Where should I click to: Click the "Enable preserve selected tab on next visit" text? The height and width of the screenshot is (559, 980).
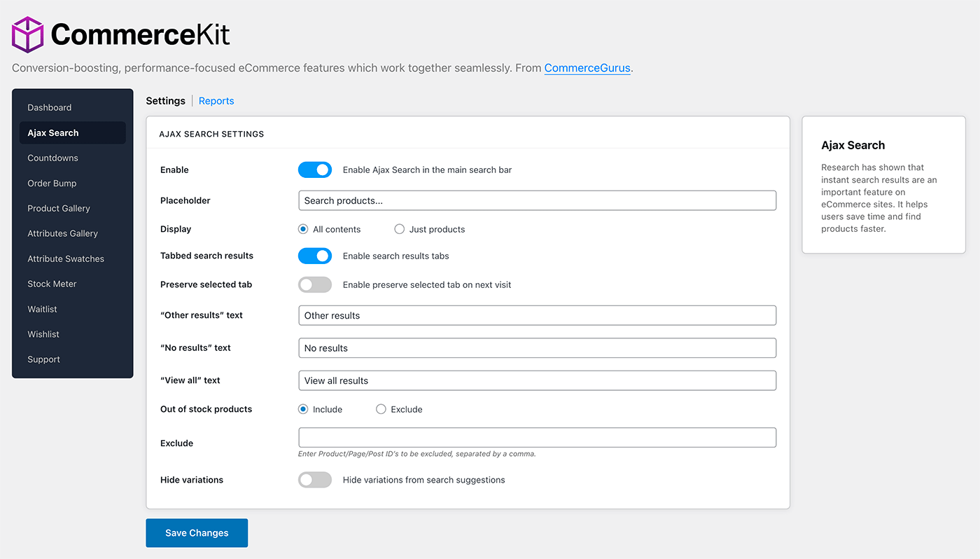coord(427,284)
